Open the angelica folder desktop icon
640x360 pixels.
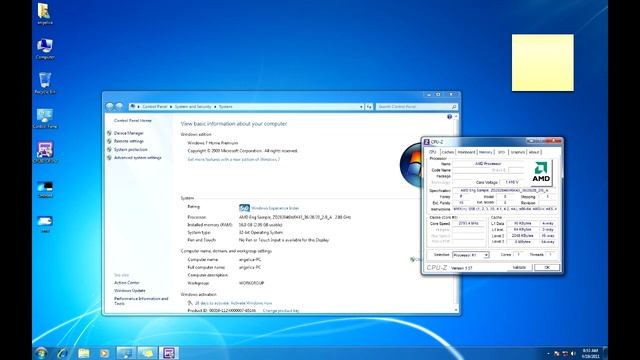coord(44,13)
